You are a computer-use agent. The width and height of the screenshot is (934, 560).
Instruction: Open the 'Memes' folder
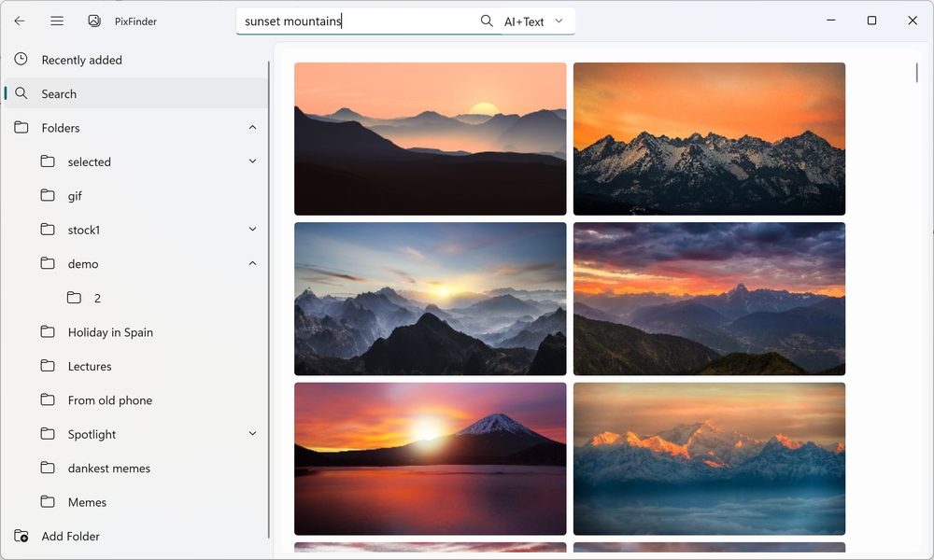[x=135, y=502]
